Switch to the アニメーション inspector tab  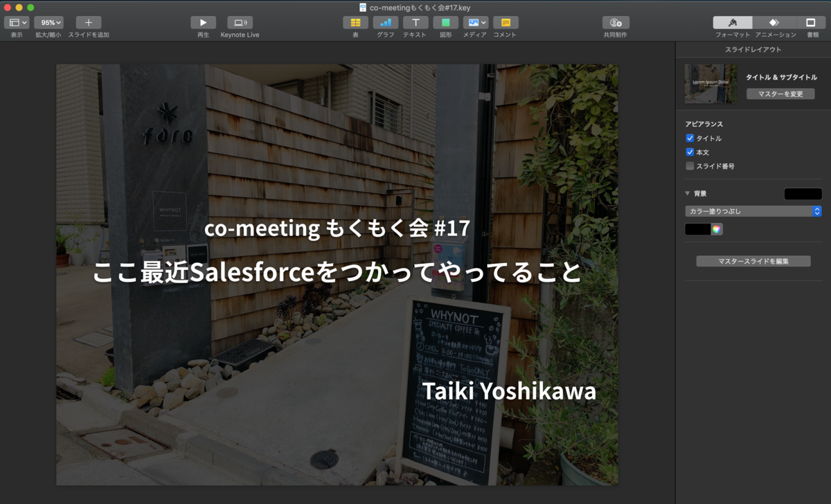click(x=775, y=23)
